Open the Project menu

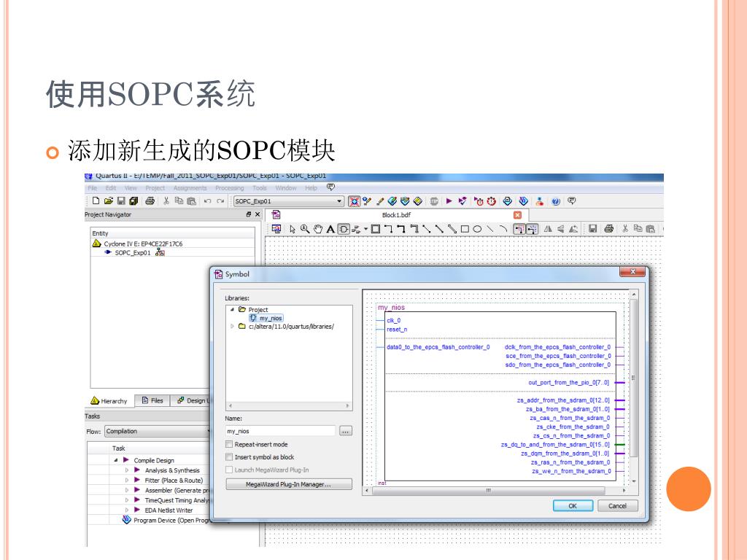click(155, 188)
